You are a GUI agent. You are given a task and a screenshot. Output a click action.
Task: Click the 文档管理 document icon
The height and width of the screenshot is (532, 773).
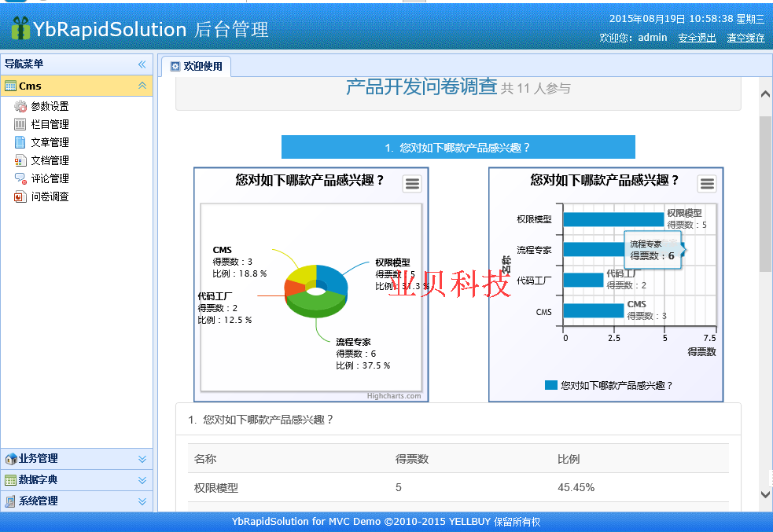tap(20, 160)
